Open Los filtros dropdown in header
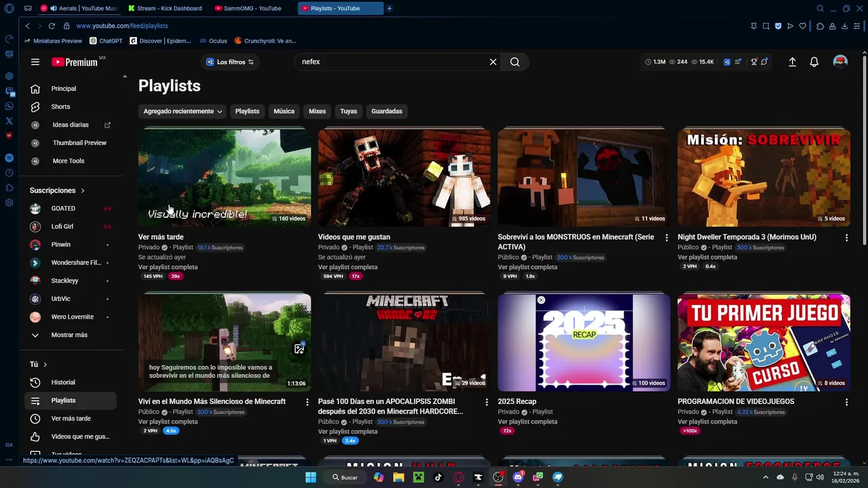This screenshot has width=868, height=488. (x=231, y=62)
